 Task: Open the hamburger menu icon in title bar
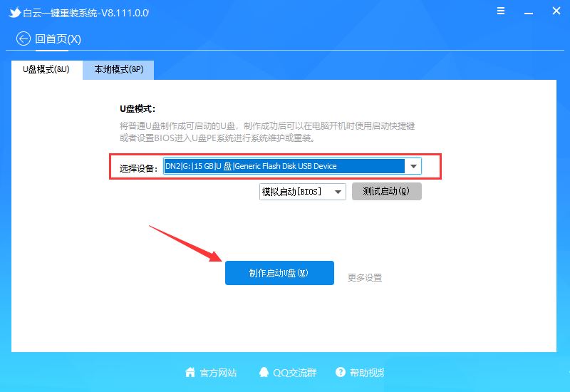501,11
